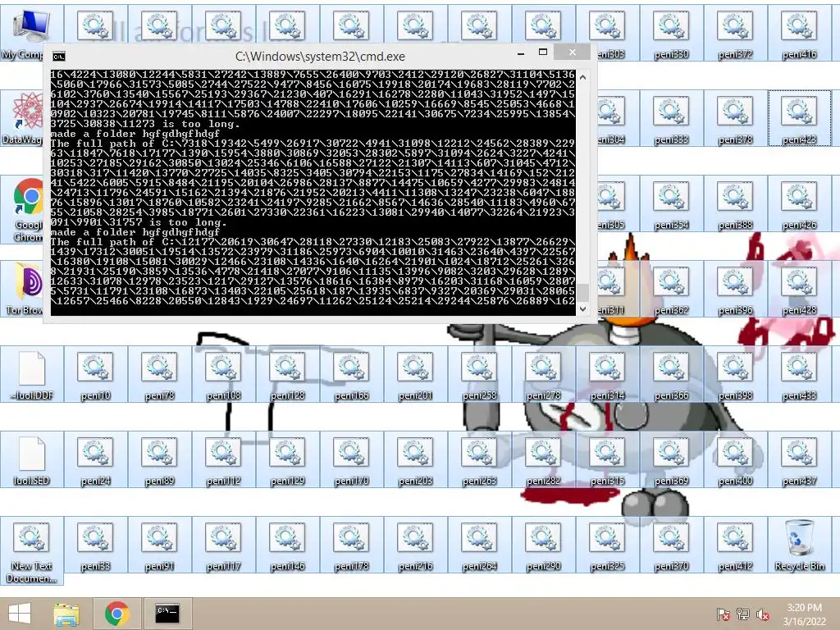Click the muted volume tray icon
Screen dimensions: 840x630
tap(763, 614)
